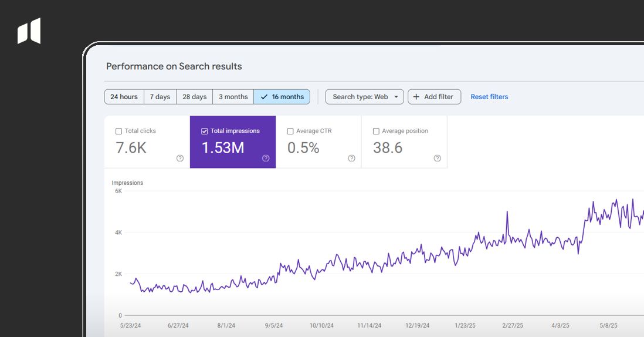Viewport: 644px width, 337px height.
Task: Click help icon on Total impressions card
Action: [266, 158]
